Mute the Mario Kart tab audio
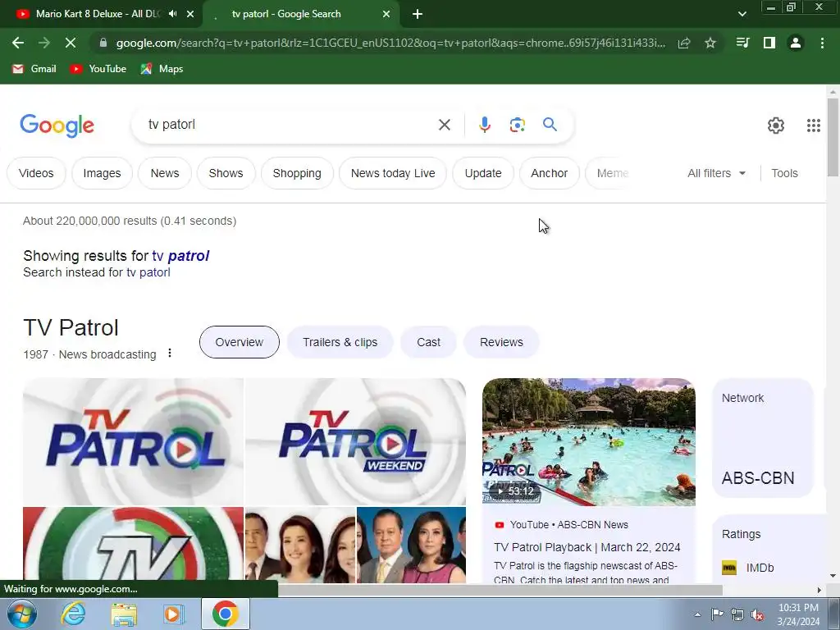 tap(172, 14)
